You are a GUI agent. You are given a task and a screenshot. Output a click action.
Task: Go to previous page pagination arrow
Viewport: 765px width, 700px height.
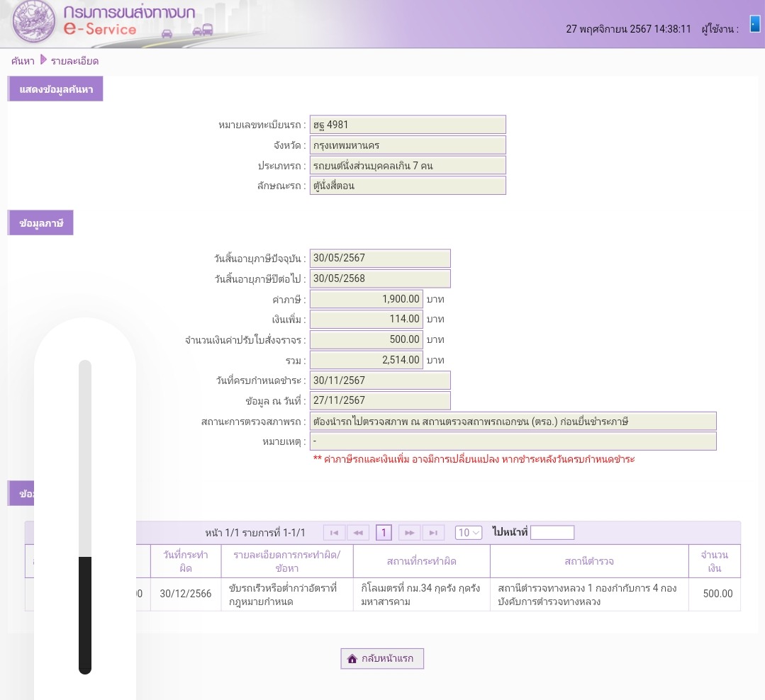click(358, 532)
